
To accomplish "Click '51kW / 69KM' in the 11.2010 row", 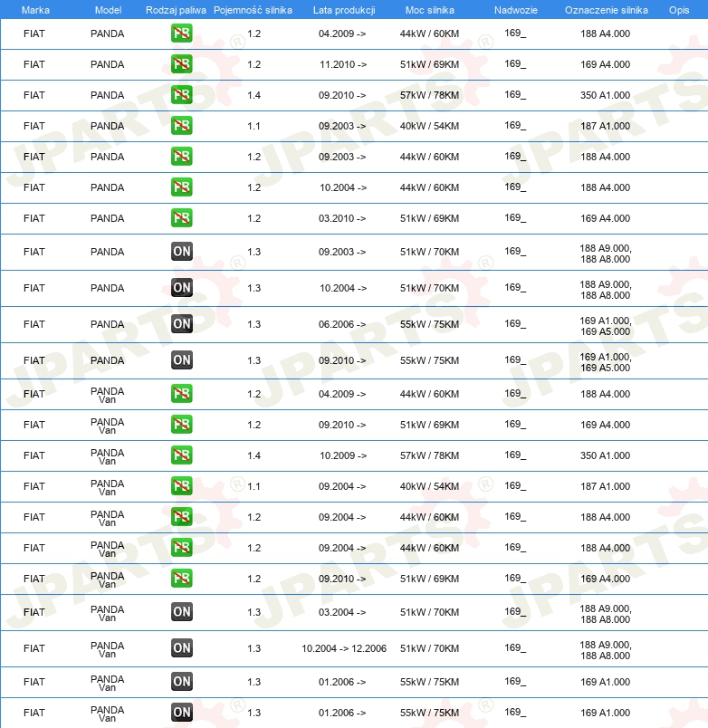I will click(429, 64).
